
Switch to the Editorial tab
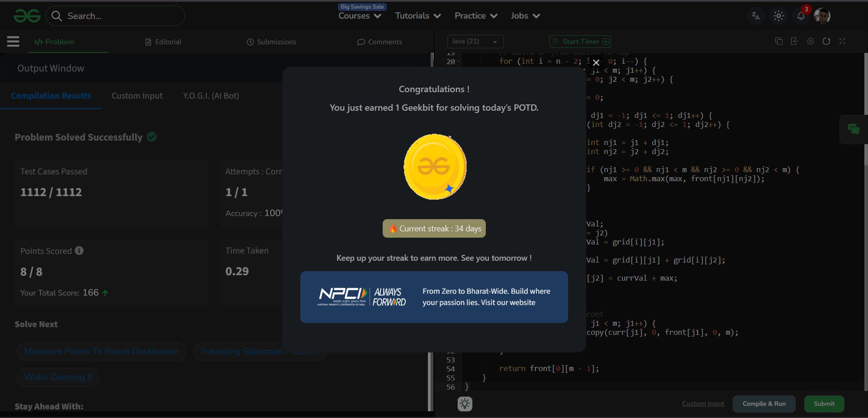pyautogui.click(x=163, y=42)
